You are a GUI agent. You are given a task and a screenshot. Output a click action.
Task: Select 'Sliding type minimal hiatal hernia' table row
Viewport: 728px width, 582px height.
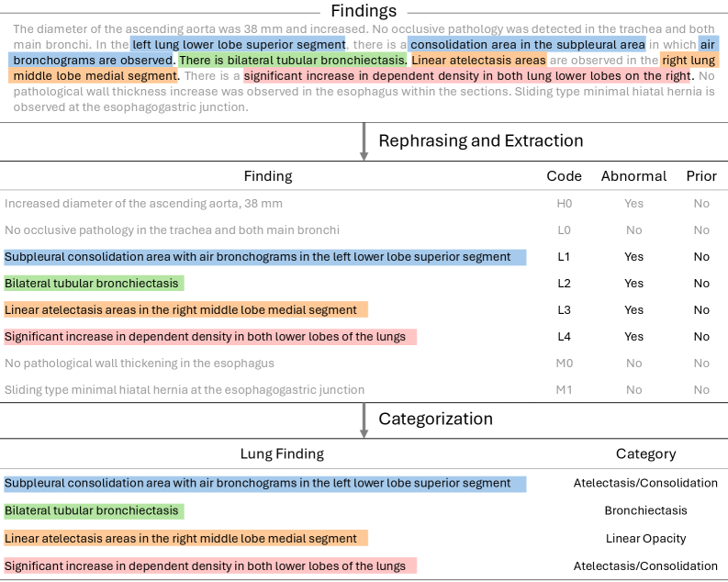pyautogui.click(x=185, y=390)
